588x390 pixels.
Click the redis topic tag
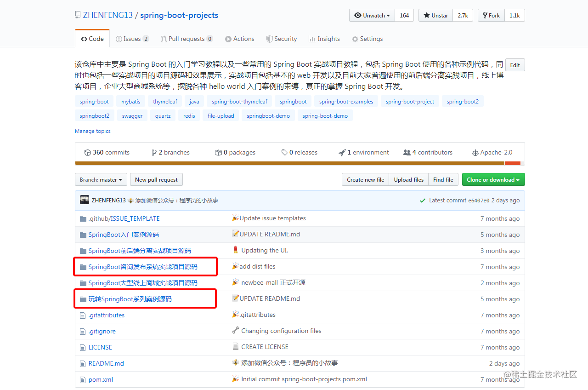coord(189,116)
